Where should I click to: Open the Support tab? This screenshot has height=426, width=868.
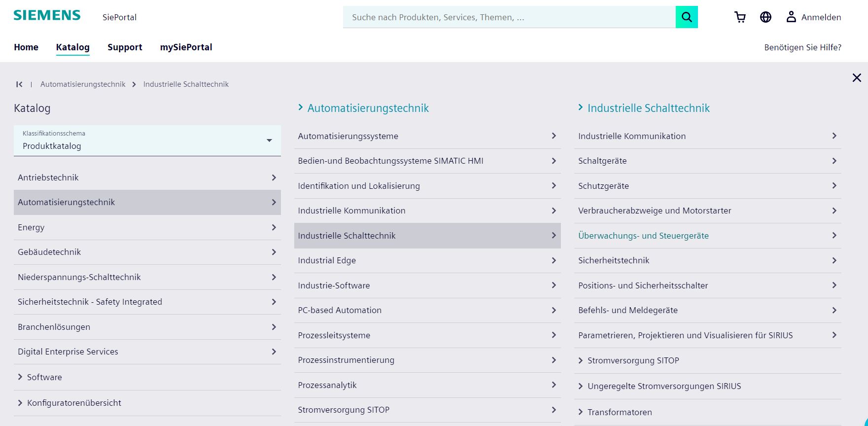point(125,47)
